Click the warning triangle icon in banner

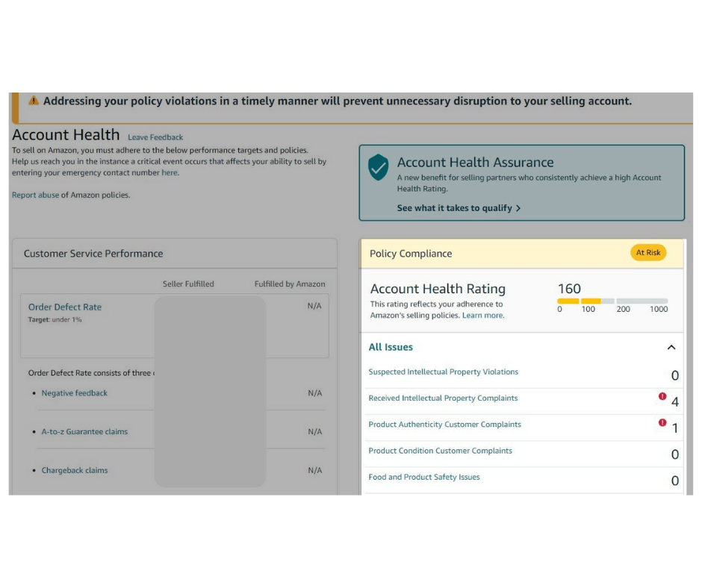[34, 101]
